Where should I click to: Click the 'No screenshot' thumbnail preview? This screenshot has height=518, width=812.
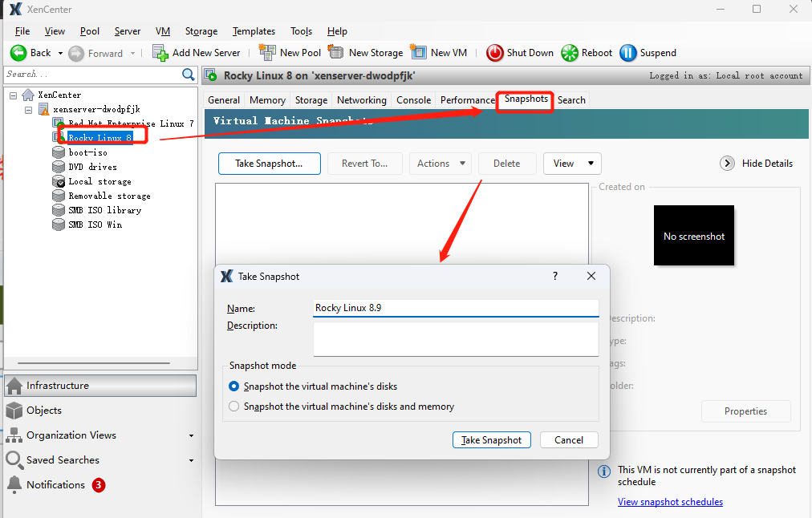[x=693, y=235]
